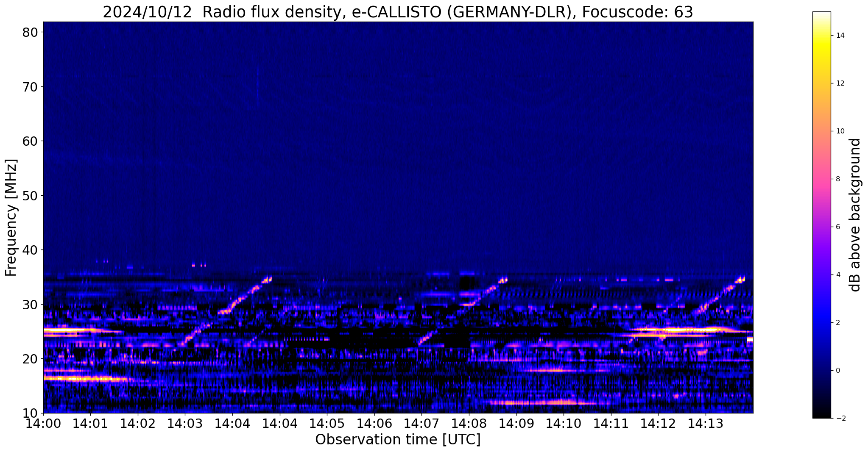The image size is (868, 452).
Task: Select the 'Frequency [MHz]' y-axis label
Action: click(11, 217)
